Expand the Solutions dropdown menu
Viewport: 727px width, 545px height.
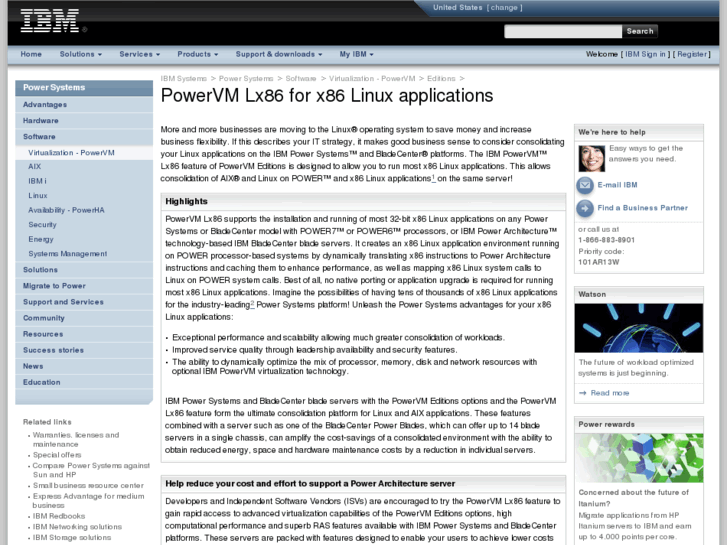pyautogui.click(x=81, y=54)
